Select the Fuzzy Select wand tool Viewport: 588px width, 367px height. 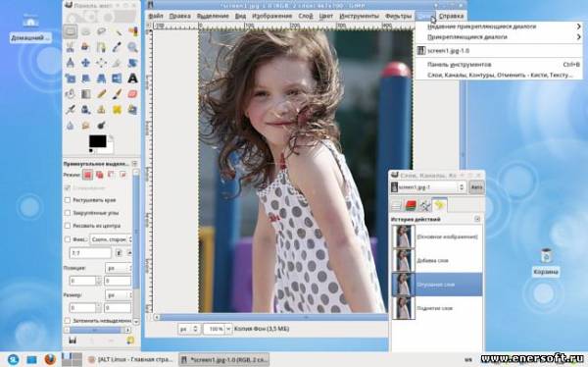117,31
